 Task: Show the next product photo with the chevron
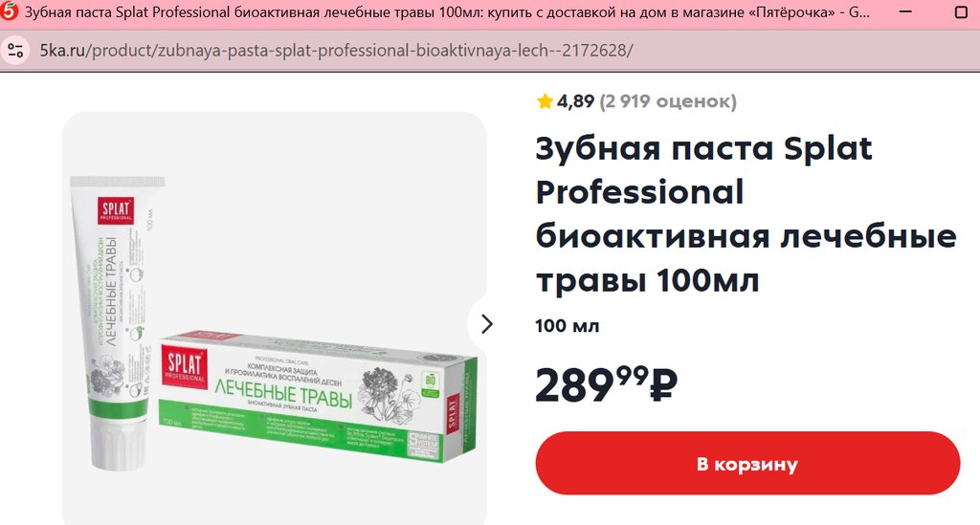point(487,324)
